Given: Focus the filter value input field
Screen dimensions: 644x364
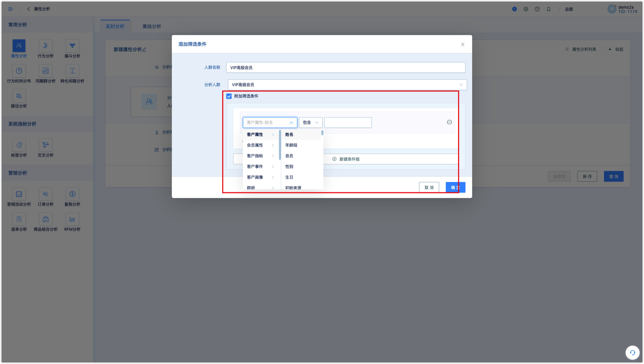Looking at the screenshot, I should 348,122.
